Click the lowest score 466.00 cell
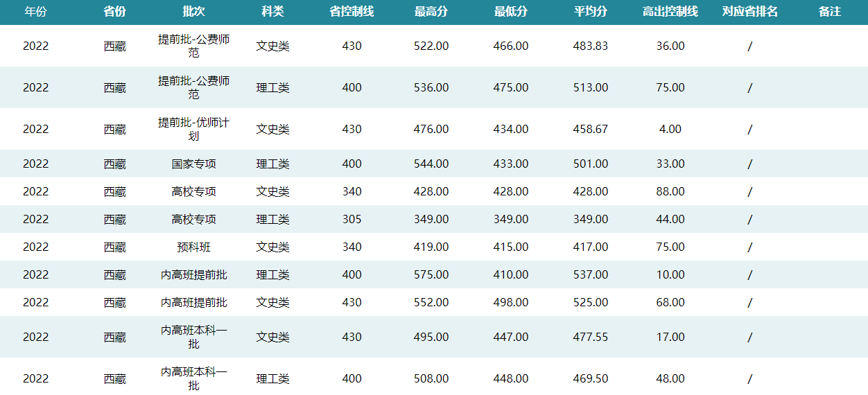 pos(511,46)
